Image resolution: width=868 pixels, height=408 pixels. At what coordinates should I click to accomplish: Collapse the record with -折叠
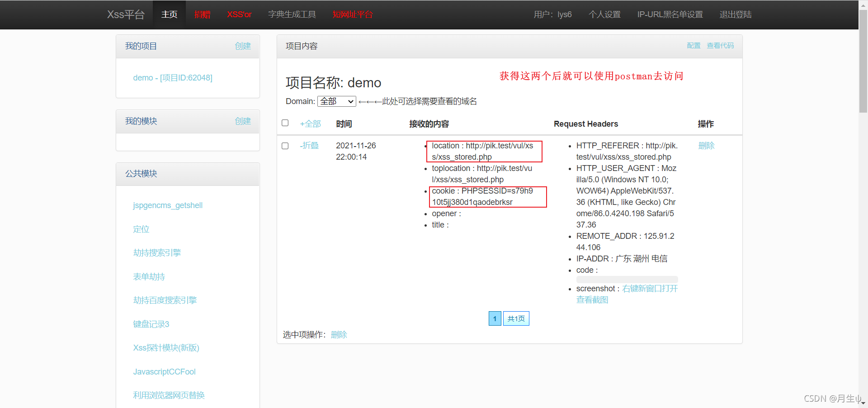(309, 146)
